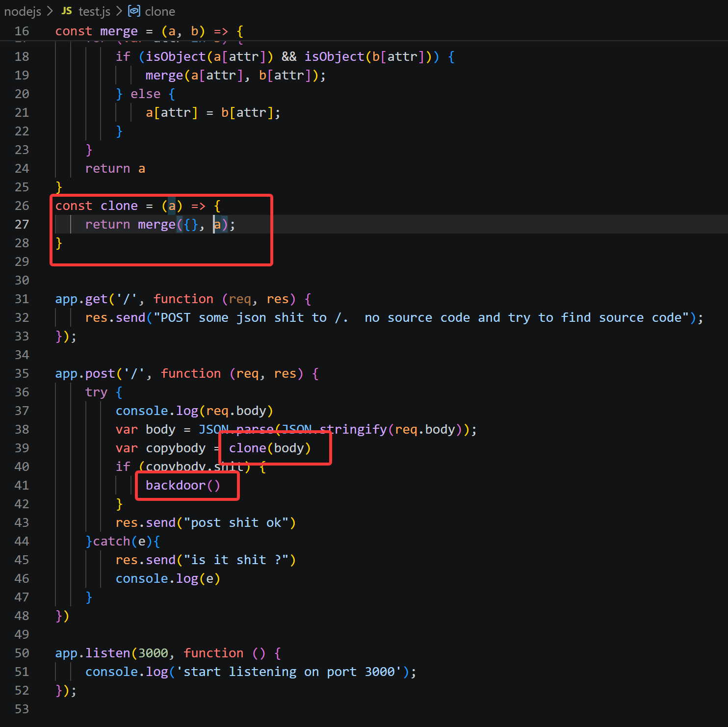Click 'console.log(req.body)' on line 37

(x=194, y=411)
